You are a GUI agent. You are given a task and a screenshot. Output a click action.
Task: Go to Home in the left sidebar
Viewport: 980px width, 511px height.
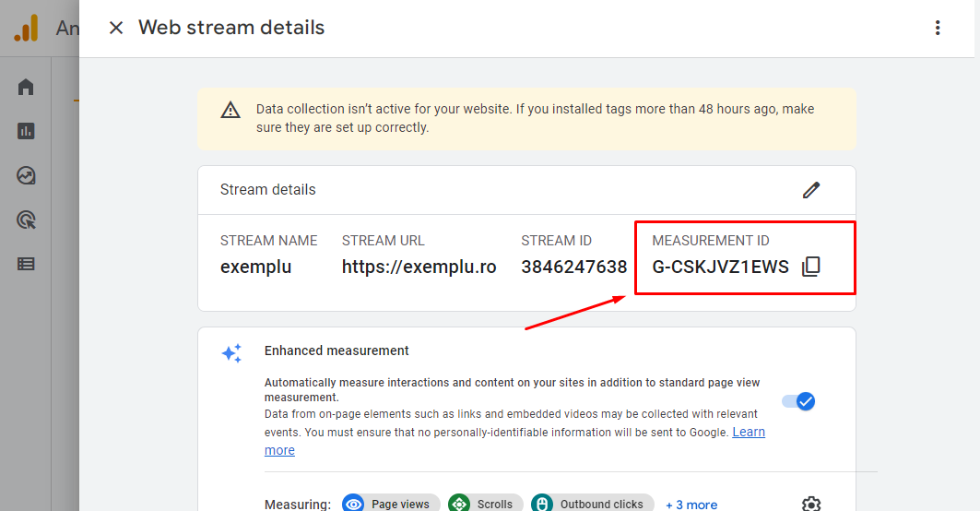point(26,88)
